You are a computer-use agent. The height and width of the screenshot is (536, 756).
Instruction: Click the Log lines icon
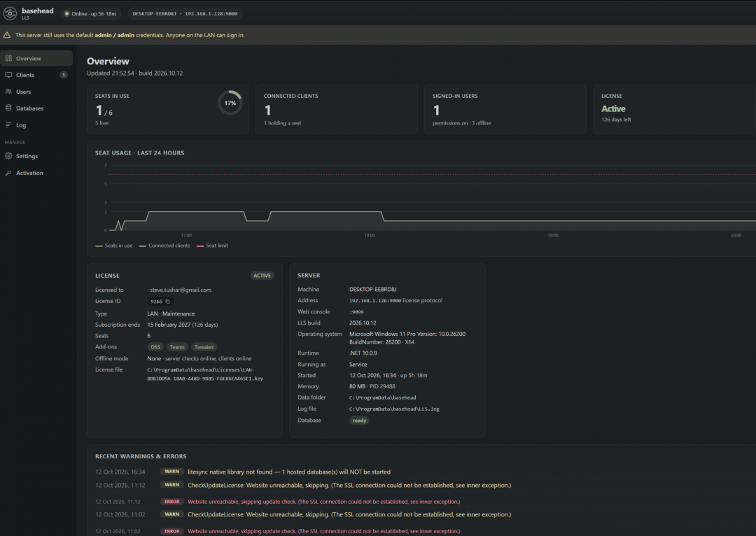point(8,125)
